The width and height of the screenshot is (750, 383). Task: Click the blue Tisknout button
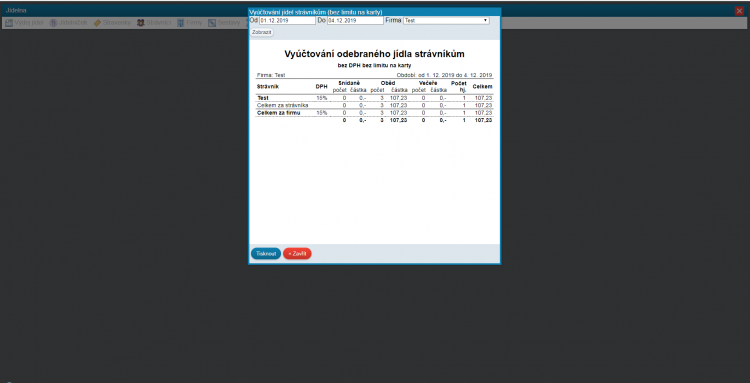266,253
